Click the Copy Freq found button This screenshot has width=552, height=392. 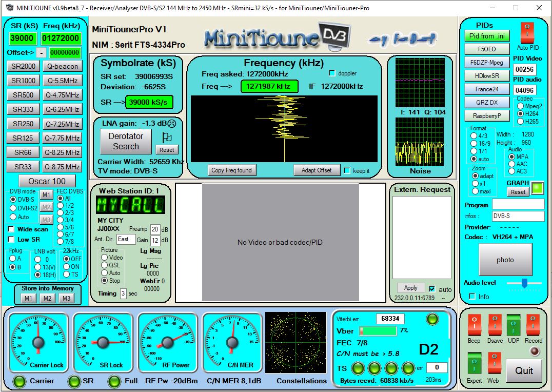tap(232, 169)
